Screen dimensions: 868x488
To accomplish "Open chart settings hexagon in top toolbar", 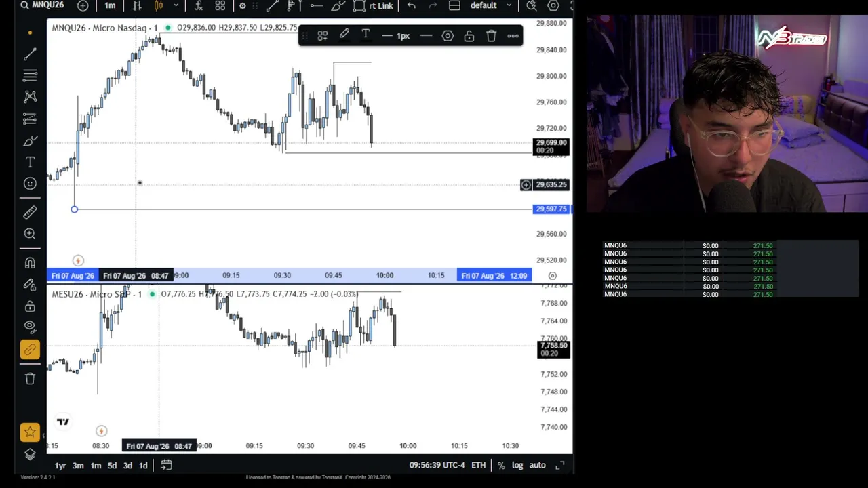I will [x=553, y=5].
